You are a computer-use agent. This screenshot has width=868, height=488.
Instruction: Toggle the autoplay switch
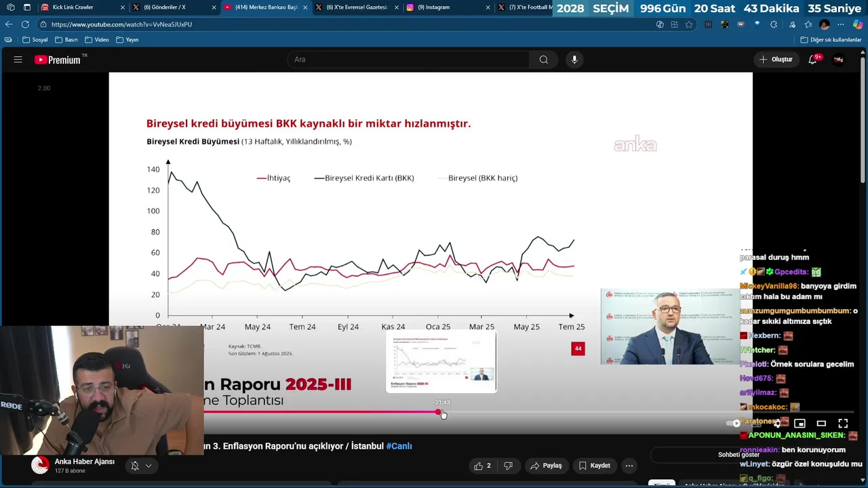click(x=734, y=424)
